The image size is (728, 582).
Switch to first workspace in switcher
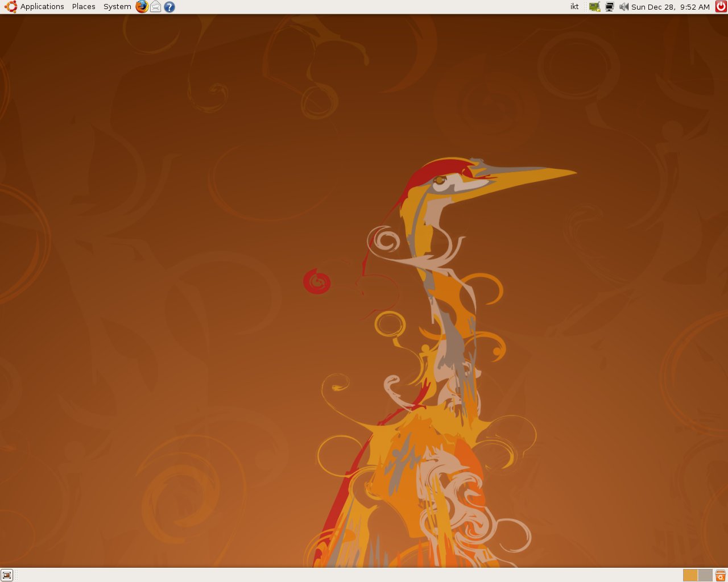pos(690,575)
